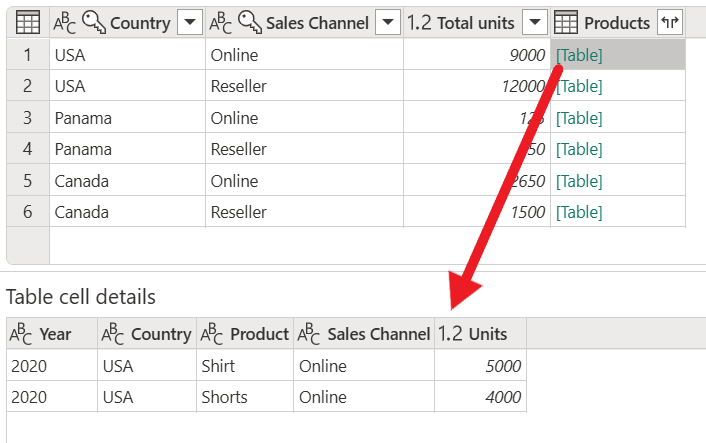Click the key icon beside the Sales Channel header
Screen dimensions: 706x443
click(250, 23)
